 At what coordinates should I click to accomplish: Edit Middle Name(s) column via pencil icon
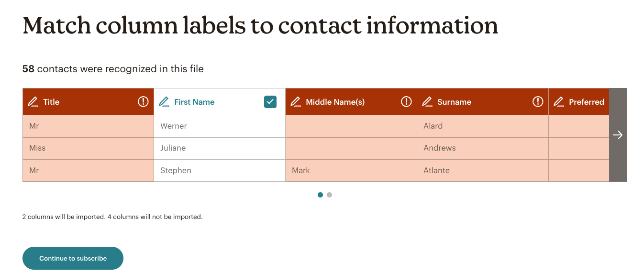pyautogui.click(x=296, y=102)
